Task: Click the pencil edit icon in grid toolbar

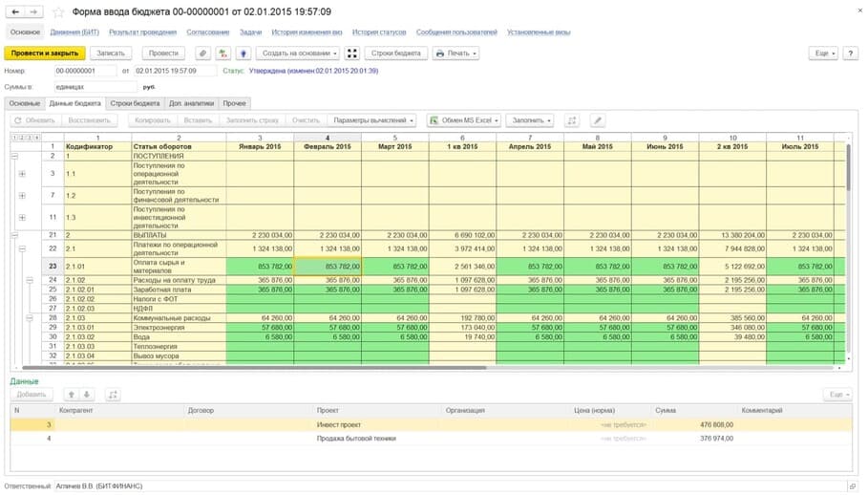Action: point(598,120)
